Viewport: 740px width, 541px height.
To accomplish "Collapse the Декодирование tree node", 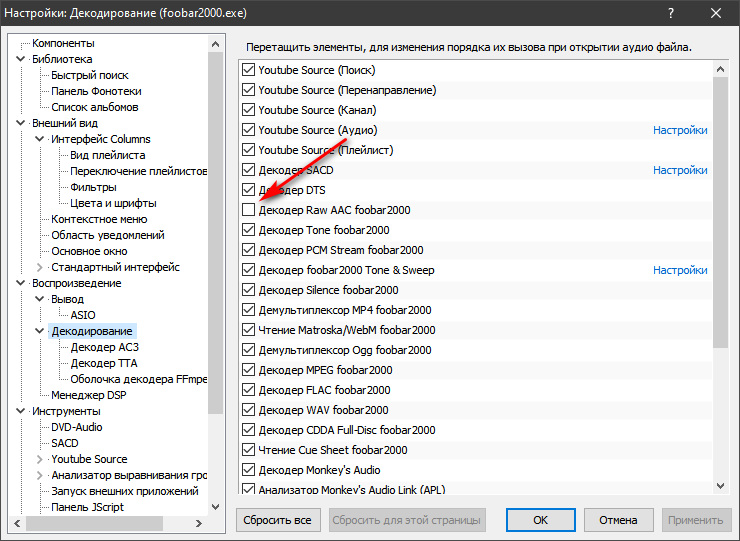I will click(40, 331).
